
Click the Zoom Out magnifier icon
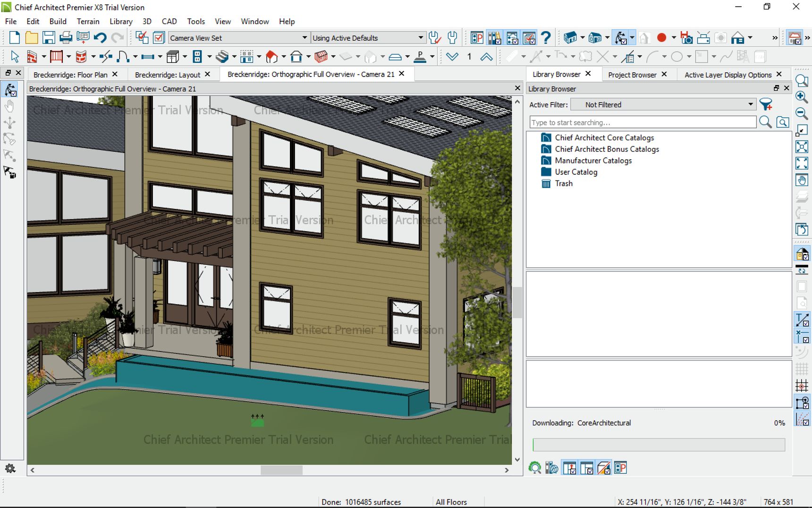click(x=802, y=113)
